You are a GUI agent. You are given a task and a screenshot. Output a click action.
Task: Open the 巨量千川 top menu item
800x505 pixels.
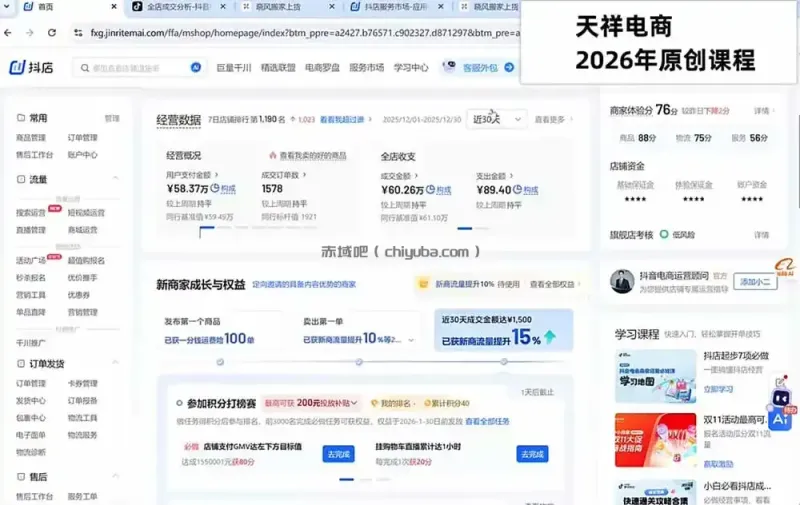[x=234, y=67]
